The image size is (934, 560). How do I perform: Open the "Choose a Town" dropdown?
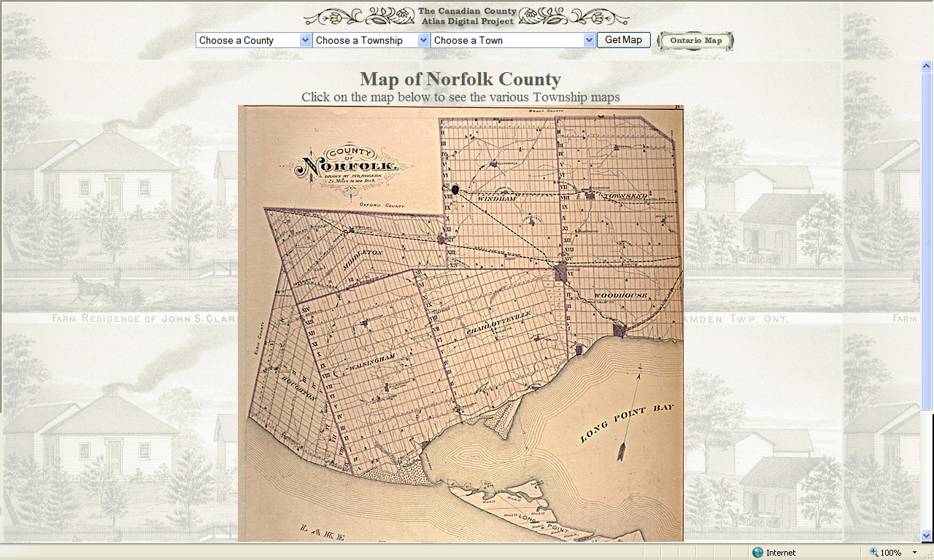tap(512, 40)
